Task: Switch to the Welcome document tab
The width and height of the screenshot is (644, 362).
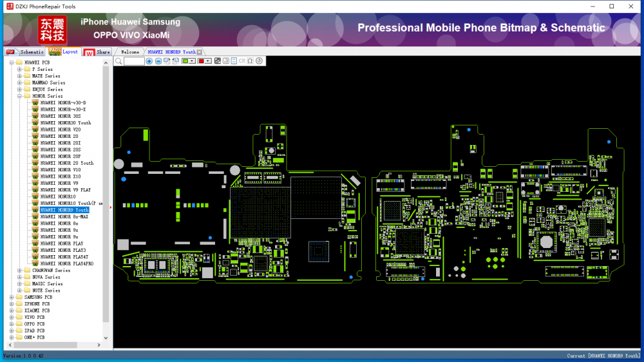Action: coord(130,52)
